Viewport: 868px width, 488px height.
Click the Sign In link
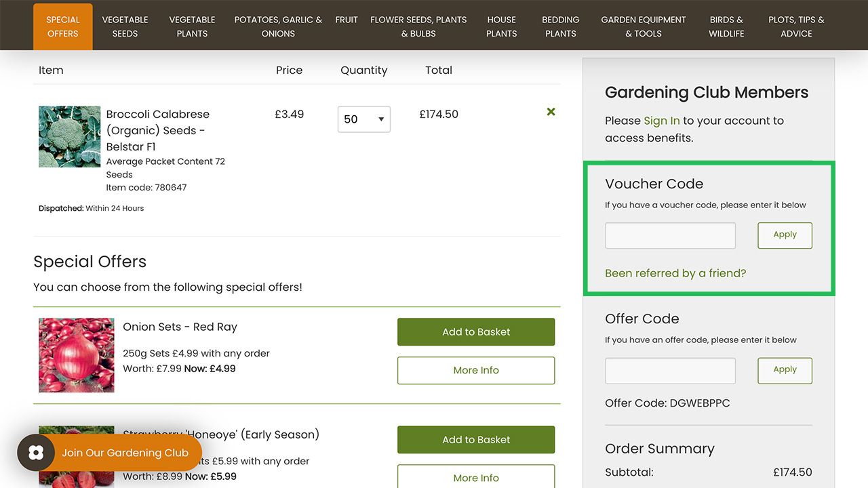point(662,121)
